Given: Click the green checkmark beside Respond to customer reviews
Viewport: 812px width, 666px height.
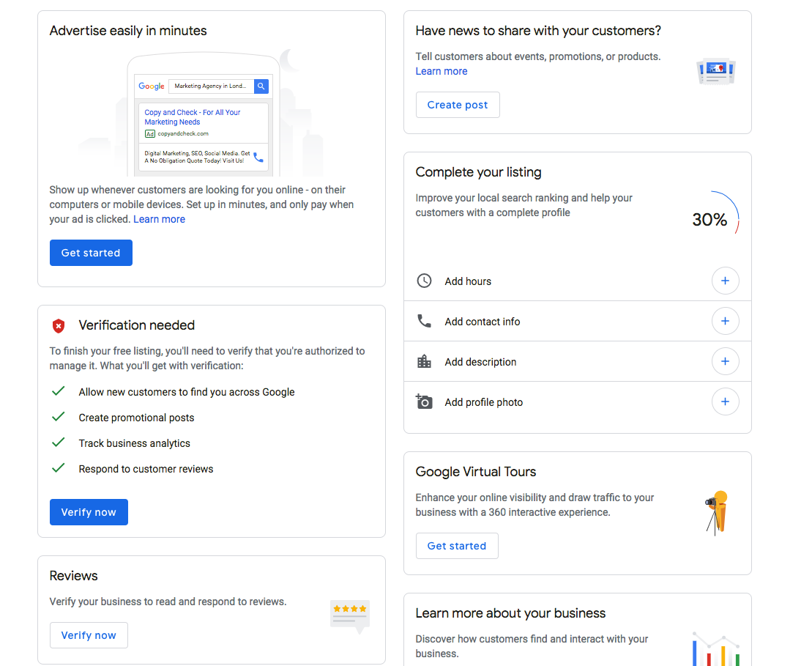Looking at the screenshot, I should 59,467.
